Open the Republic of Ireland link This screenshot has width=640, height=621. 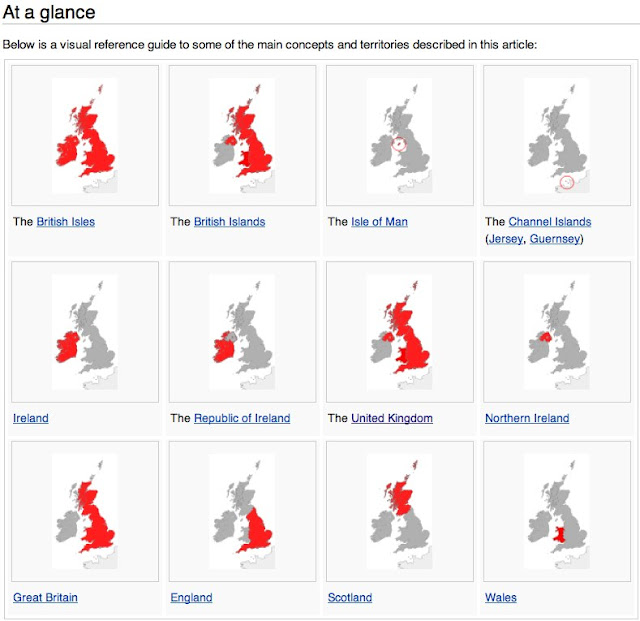point(242,418)
